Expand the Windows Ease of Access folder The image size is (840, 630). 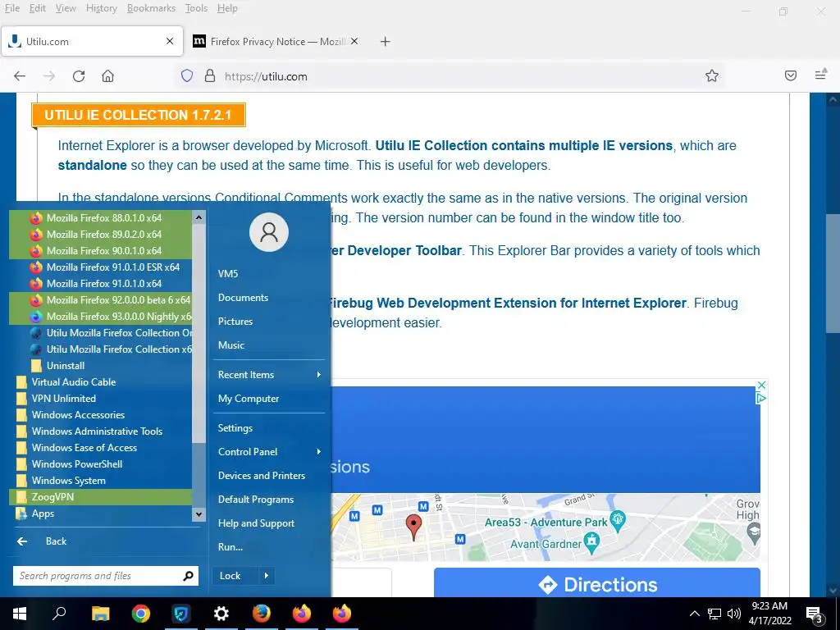coord(100,448)
